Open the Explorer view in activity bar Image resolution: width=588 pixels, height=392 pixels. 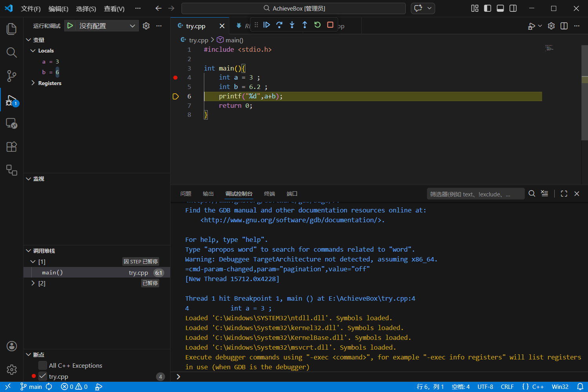12,29
